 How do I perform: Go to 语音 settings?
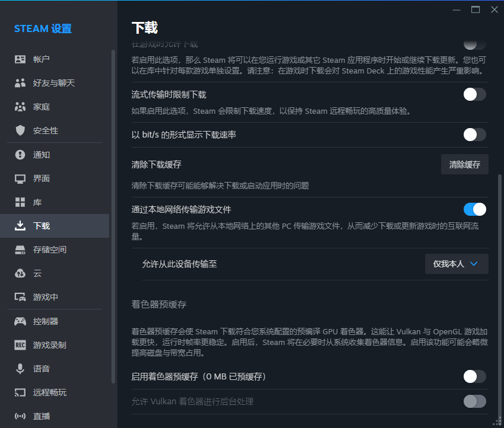click(55, 369)
